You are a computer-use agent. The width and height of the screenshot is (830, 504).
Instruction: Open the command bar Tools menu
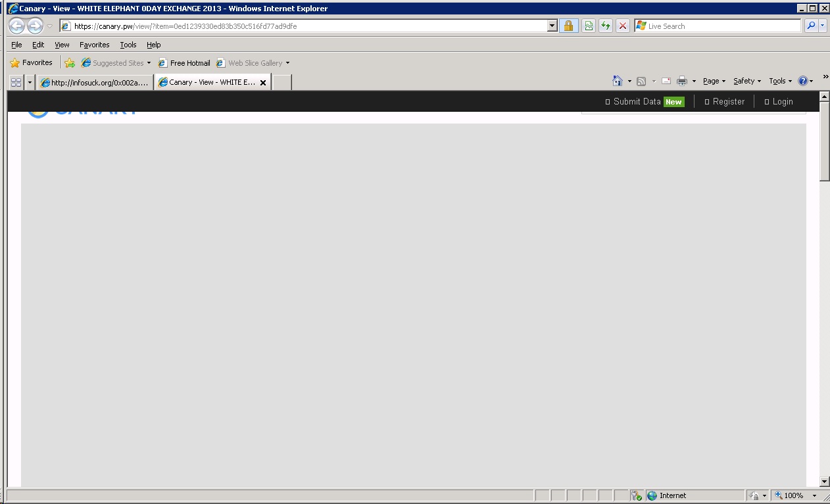(x=781, y=81)
